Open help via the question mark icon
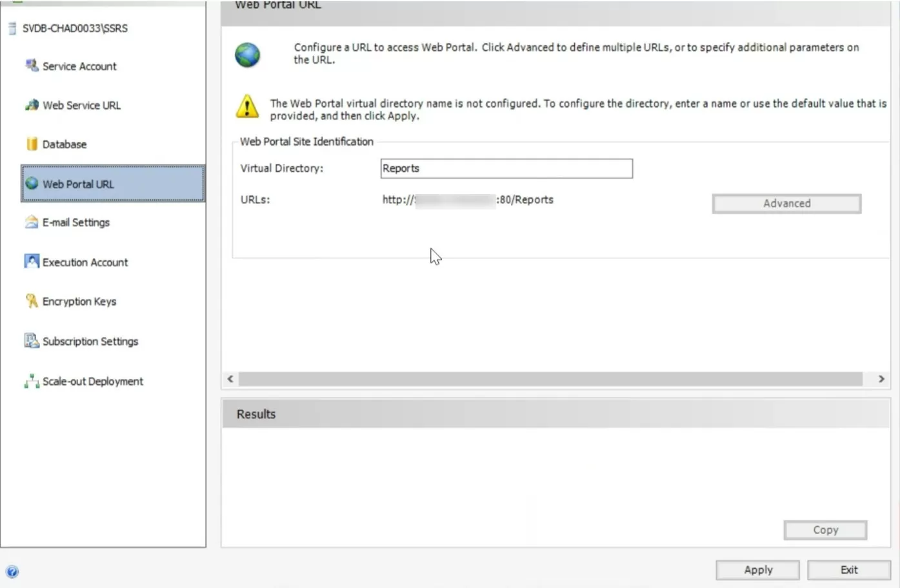 click(x=12, y=571)
